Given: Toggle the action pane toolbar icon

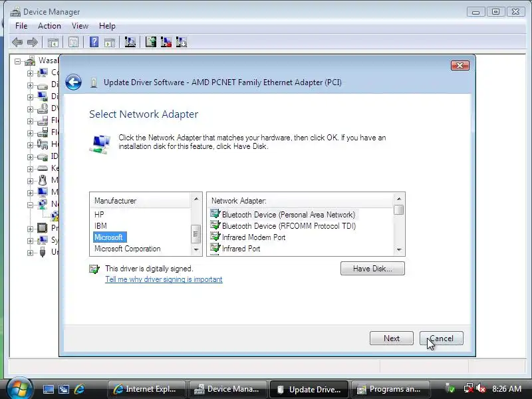Looking at the screenshot, I should 110,43.
